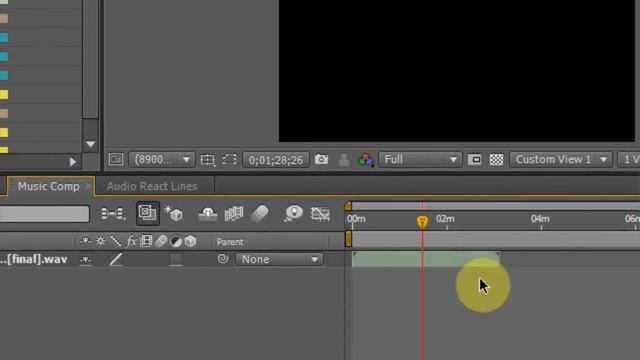Screen dimensions: 640x360
Task: Click the project panel scroll right arrow
Action: coord(73,162)
